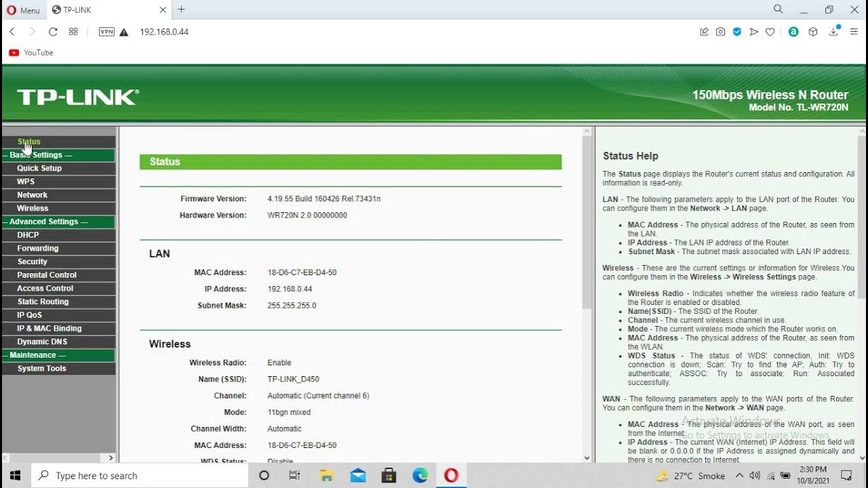Click the not-secure warning triangle icon

pos(124,32)
